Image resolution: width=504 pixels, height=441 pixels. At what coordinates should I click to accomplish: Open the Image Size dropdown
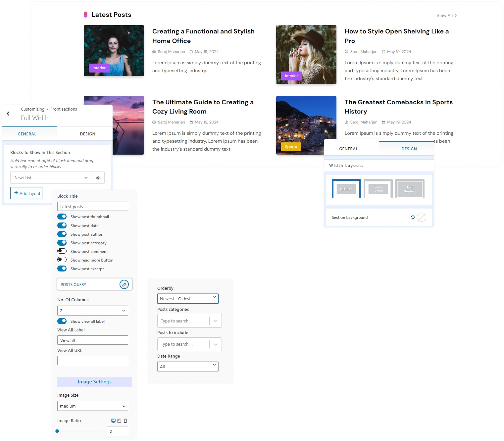click(x=92, y=406)
